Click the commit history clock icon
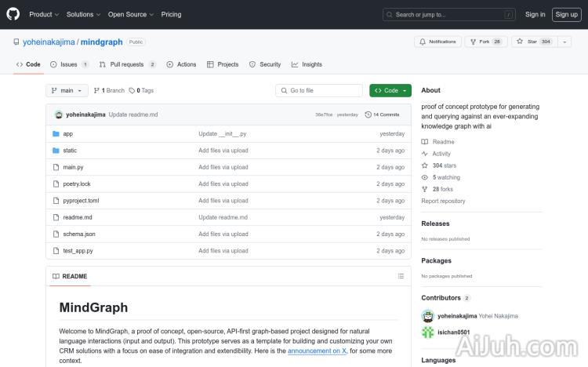Screen dimensions: 588x367 [367, 114]
